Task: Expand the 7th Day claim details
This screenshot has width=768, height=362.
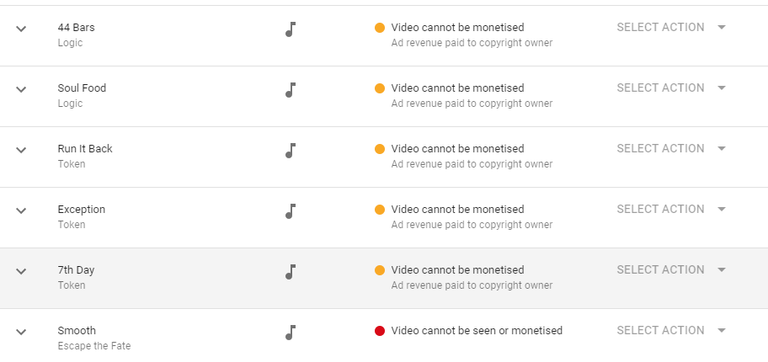Action: pyautogui.click(x=21, y=271)
